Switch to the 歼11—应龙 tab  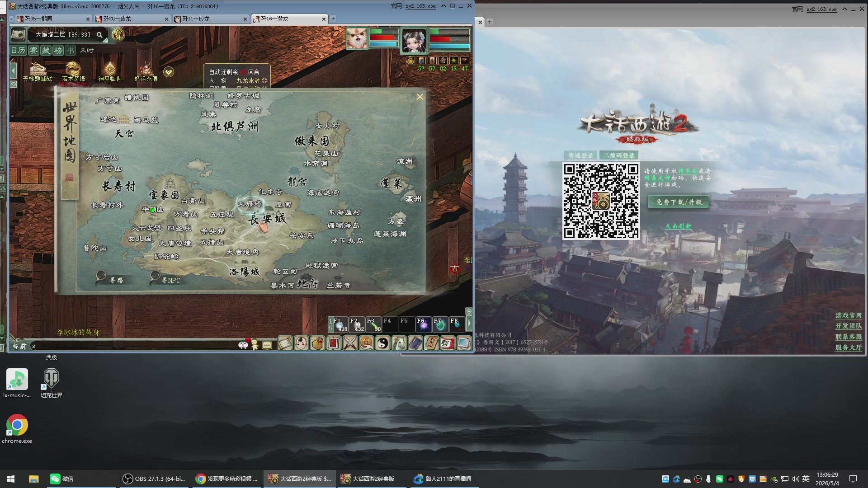[x=211, y=19]
